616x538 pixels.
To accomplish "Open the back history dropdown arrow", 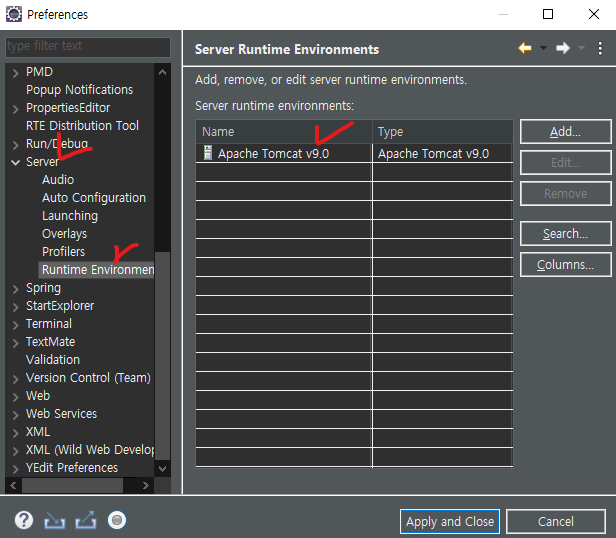I will 543,48.
